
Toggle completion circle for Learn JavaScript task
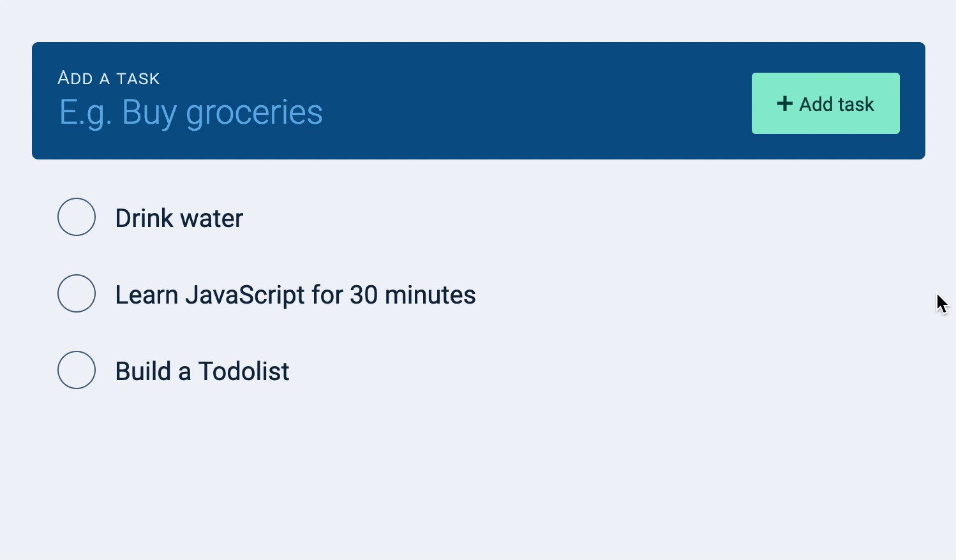click(x=77, y=293)
